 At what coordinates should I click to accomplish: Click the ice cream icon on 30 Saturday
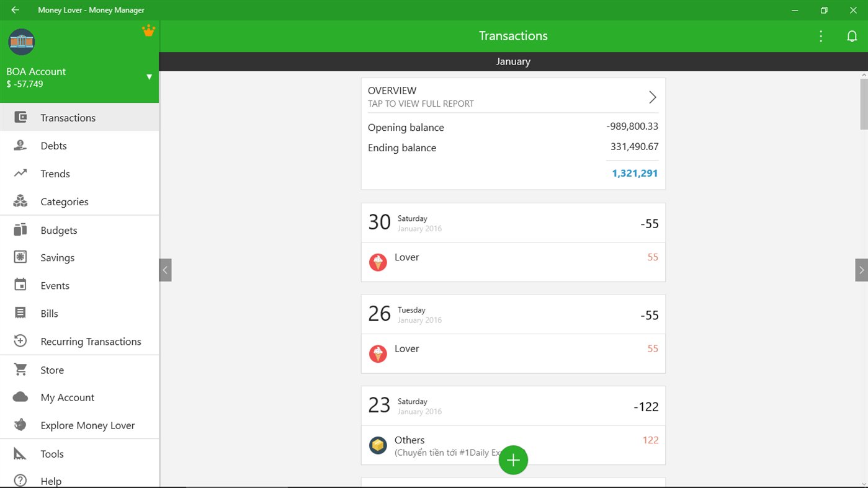pyautogui.click(x=378, y=262)
